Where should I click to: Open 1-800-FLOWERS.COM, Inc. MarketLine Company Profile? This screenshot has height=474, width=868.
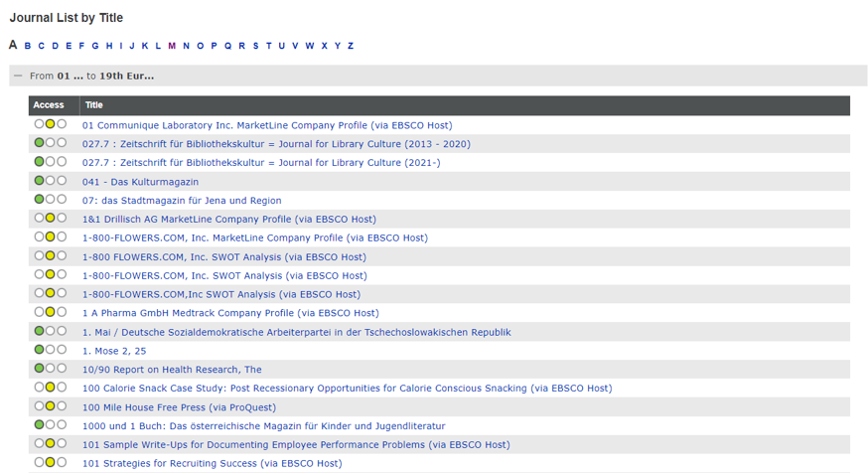click(255, 238)
